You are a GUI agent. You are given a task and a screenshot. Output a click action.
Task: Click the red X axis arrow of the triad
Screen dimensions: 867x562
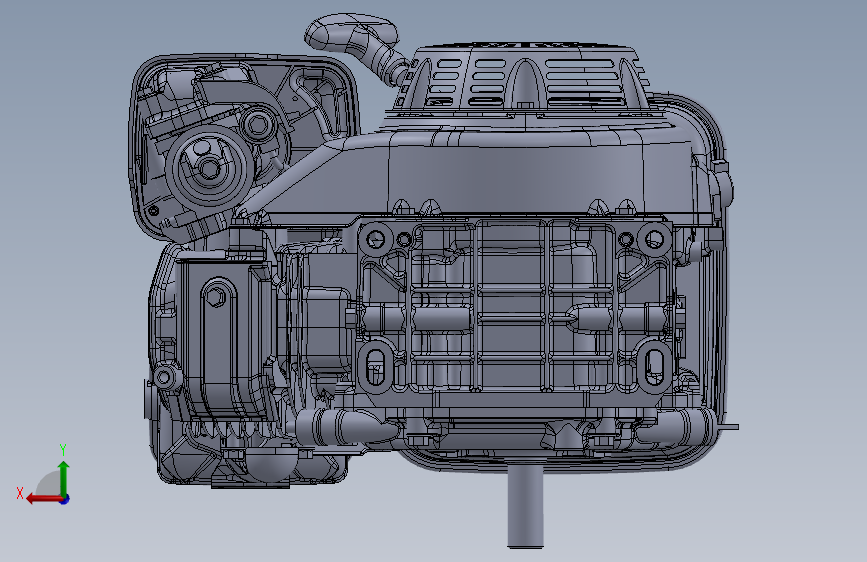(x=43, y=499)
